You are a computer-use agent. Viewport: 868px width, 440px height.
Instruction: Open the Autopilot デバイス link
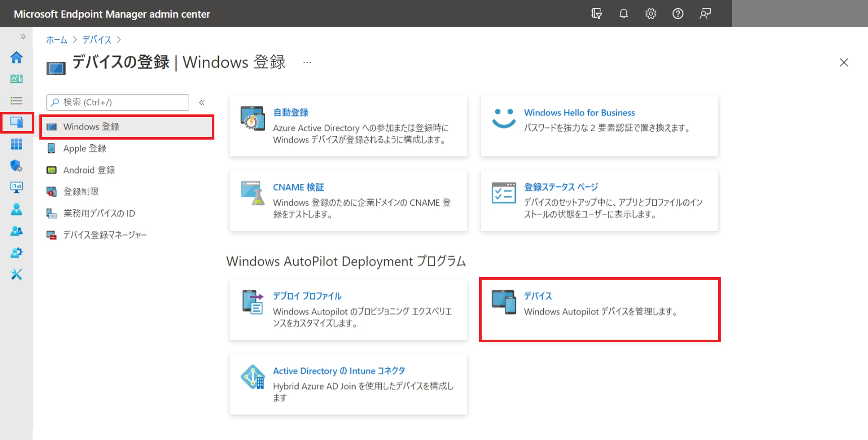(538, 296)
